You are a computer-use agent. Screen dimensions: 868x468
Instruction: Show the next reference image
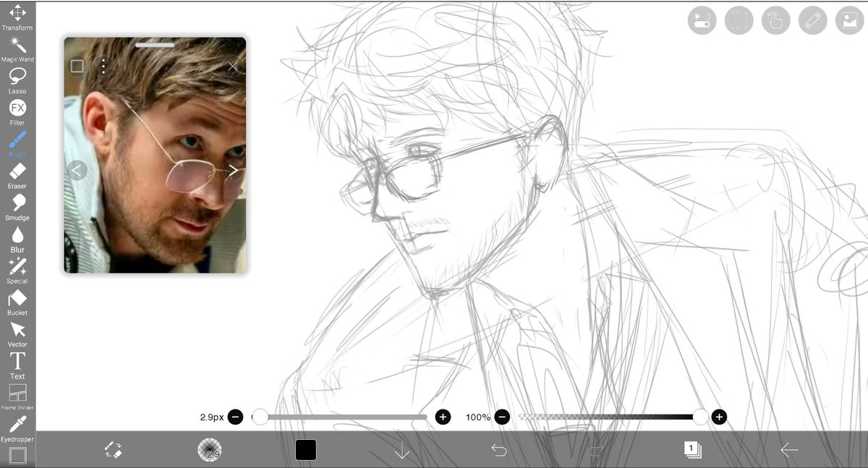pos(233,171)
